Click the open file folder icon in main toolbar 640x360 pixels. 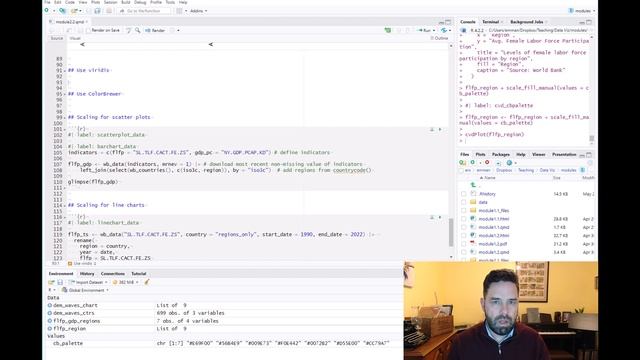[x=74, y=11]
